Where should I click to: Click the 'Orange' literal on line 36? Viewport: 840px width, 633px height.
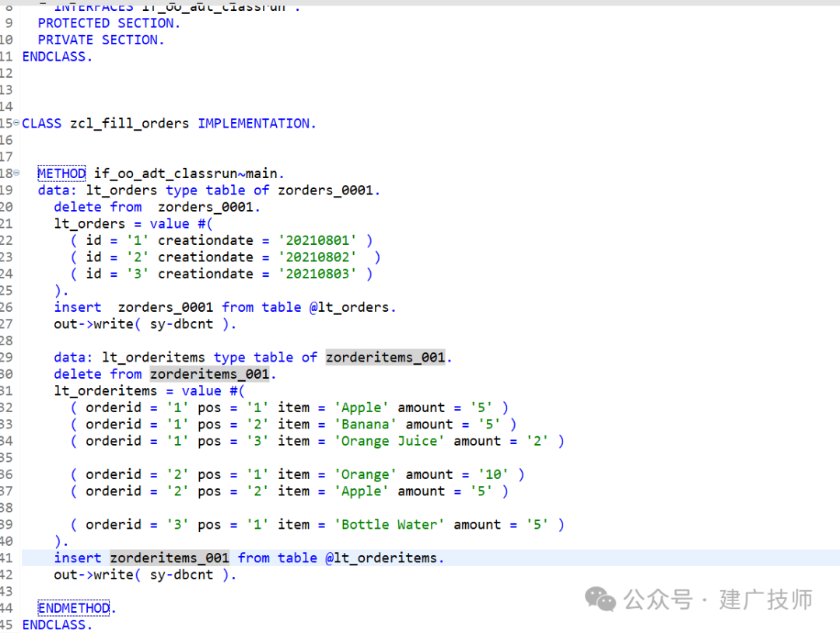(366, 474)
